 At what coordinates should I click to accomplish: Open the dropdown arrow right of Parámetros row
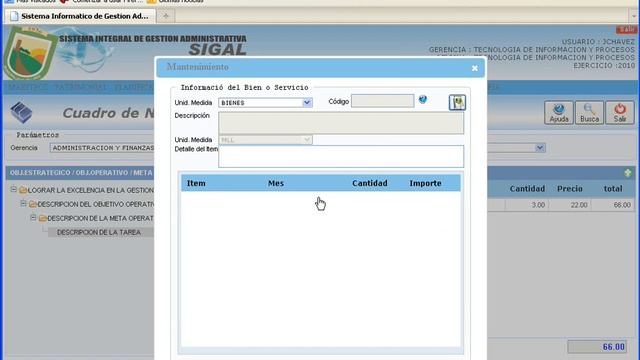coord(540,148)
